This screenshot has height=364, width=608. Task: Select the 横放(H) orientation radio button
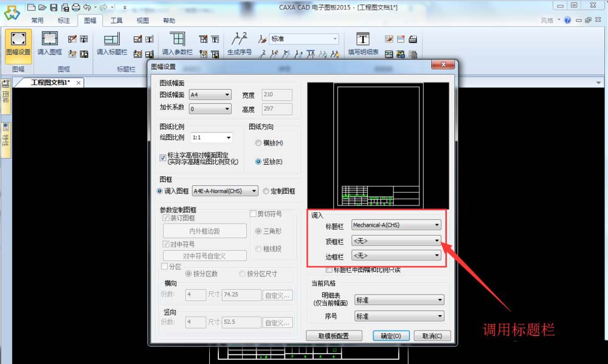coord(258,143)
